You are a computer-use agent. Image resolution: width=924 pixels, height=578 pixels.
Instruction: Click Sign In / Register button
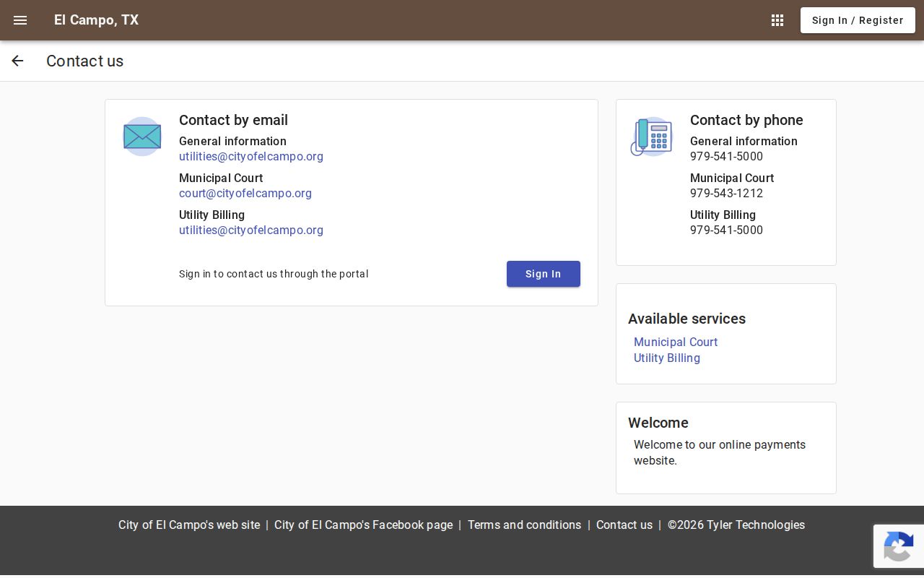pos(858,20)
